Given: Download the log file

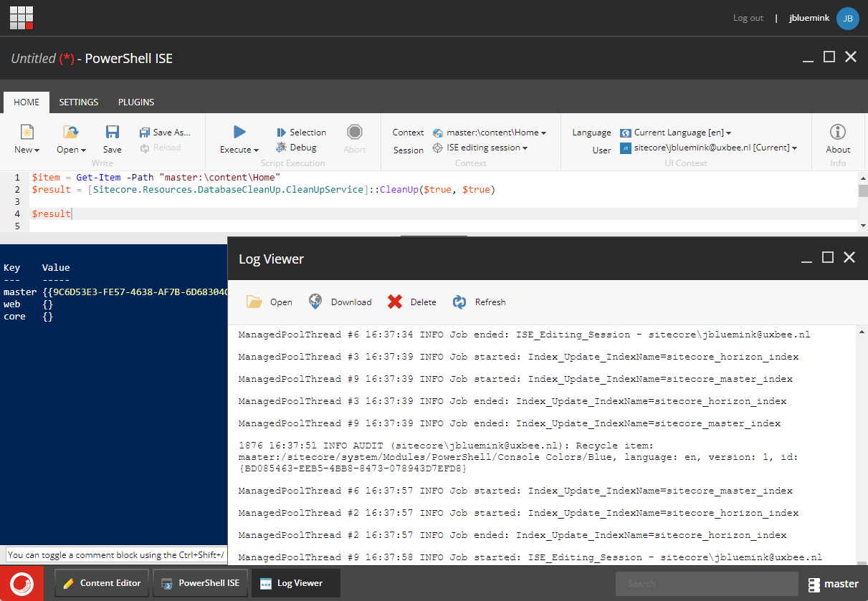Looking at the screenshot, I should tap(340, 302).
